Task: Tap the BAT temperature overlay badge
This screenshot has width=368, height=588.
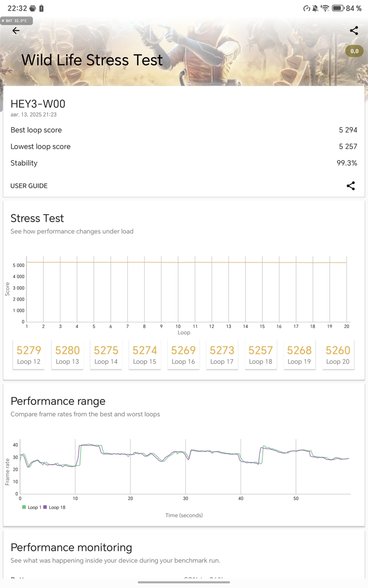Action: tap(17, 21)
